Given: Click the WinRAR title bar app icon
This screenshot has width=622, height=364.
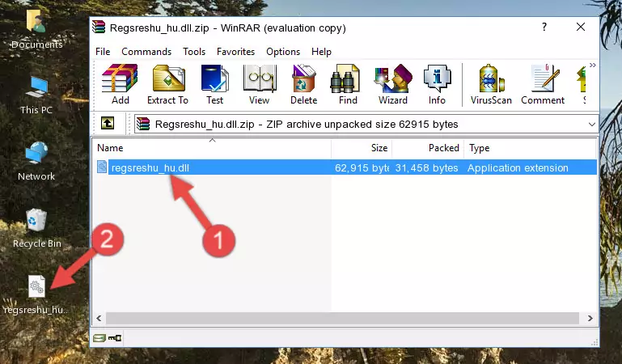Looking at the screenshot, I should (99, 27).
